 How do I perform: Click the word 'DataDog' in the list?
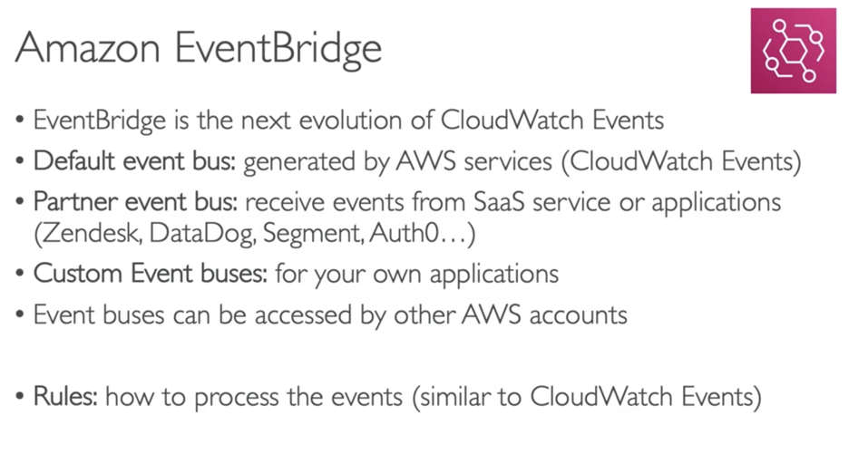coord(202,233)
